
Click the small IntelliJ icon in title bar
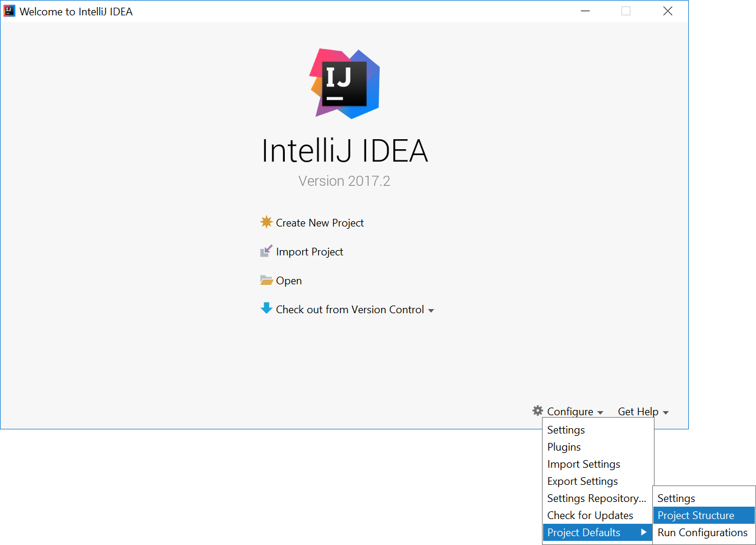[9, 11]
